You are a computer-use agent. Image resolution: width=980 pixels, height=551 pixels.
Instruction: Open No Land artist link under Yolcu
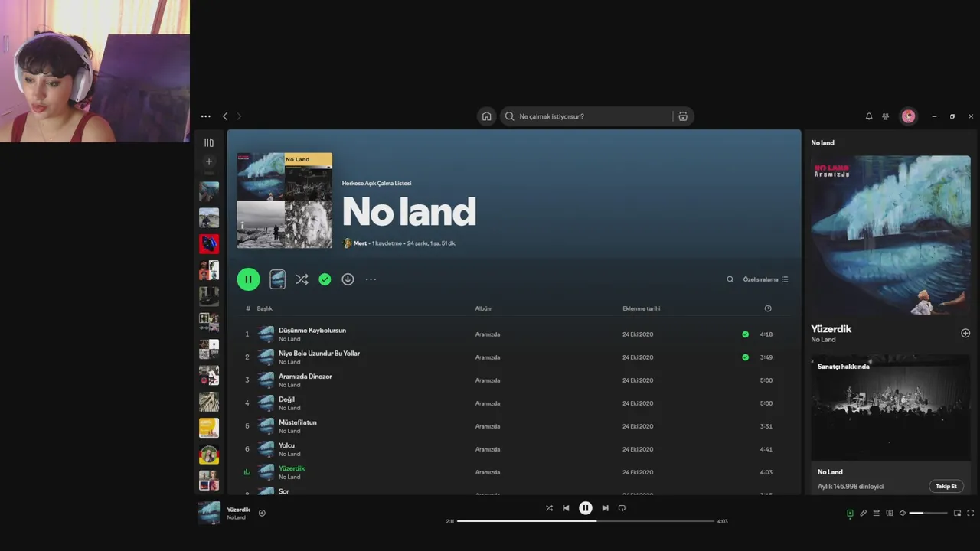(289, 454)
